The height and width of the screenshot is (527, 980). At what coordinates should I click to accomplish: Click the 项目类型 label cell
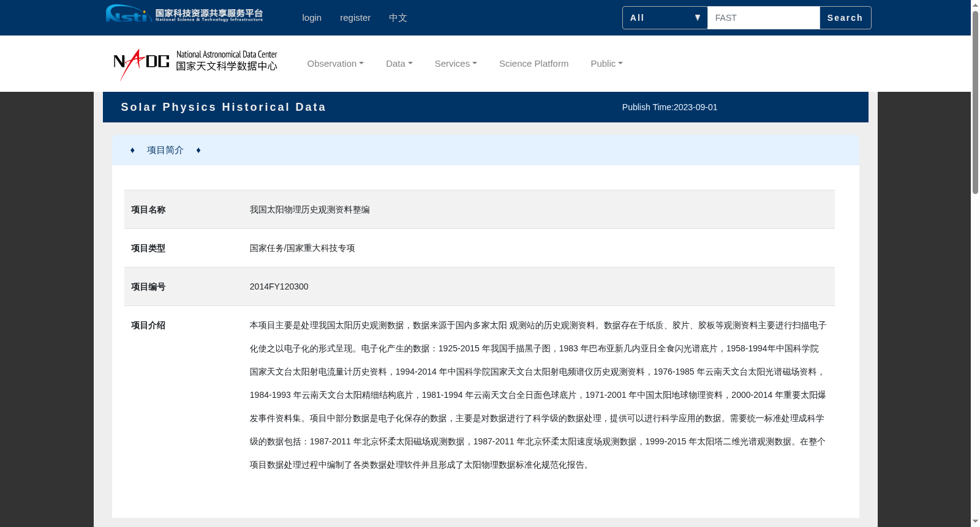148,248
